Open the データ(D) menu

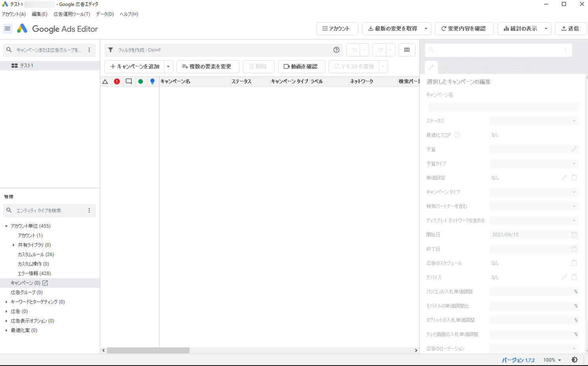[105, 14]
